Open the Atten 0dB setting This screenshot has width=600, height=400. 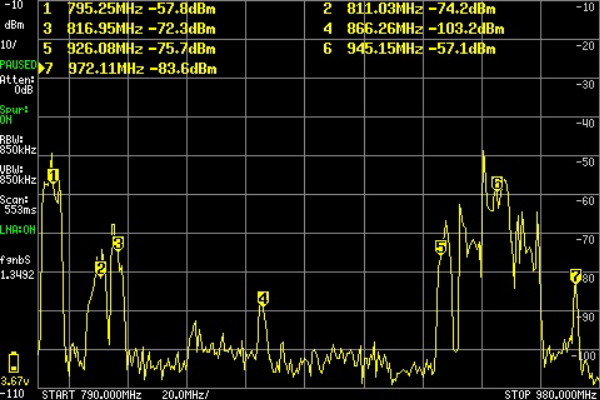pos(17,84)
